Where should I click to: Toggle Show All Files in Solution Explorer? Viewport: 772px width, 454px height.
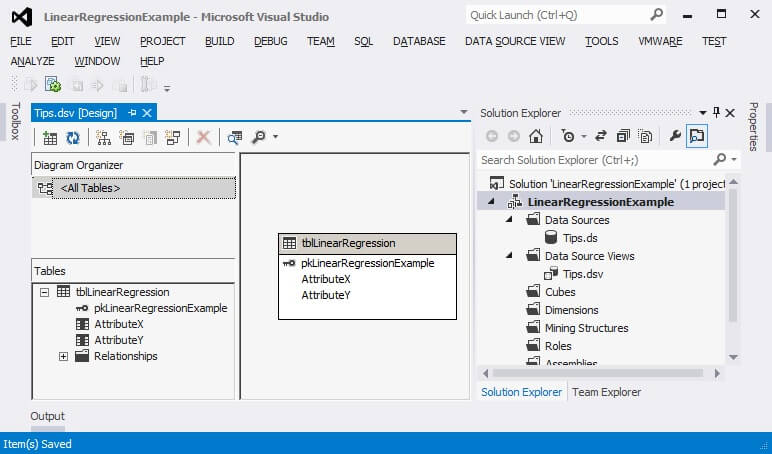click(645, 136)
